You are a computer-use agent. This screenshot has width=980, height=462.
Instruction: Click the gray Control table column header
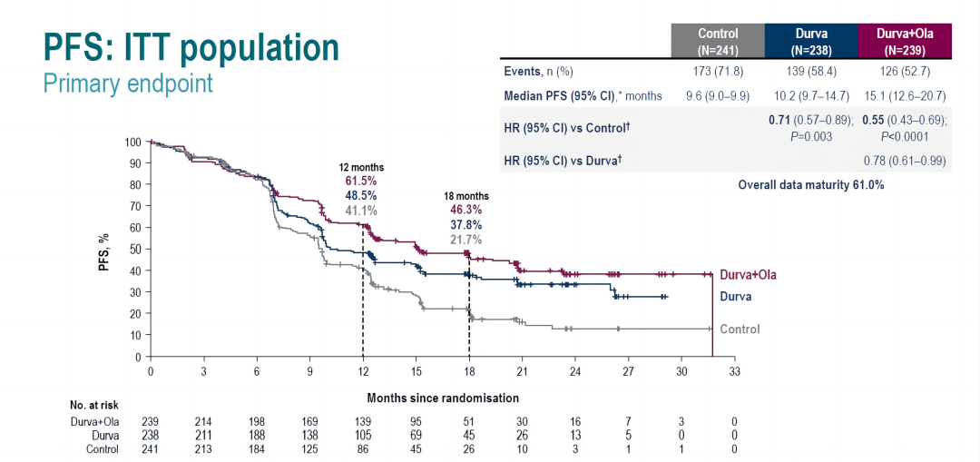(x=718, y=39)
